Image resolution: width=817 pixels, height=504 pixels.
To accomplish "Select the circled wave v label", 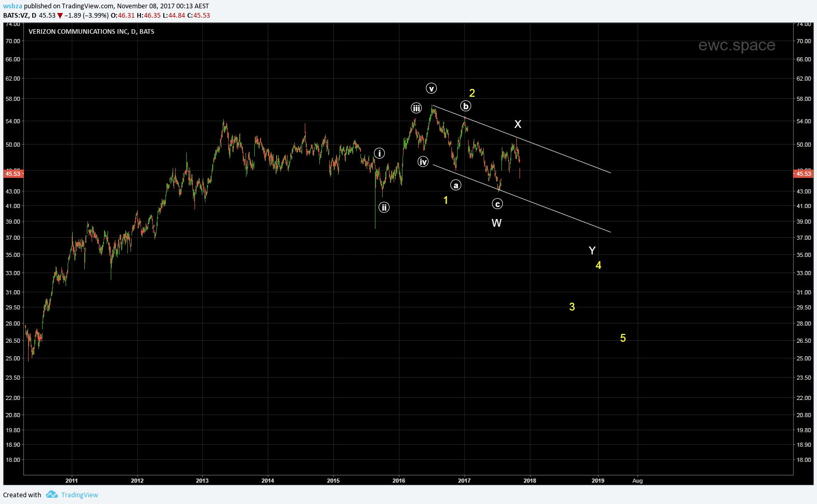I will [431, 88].
